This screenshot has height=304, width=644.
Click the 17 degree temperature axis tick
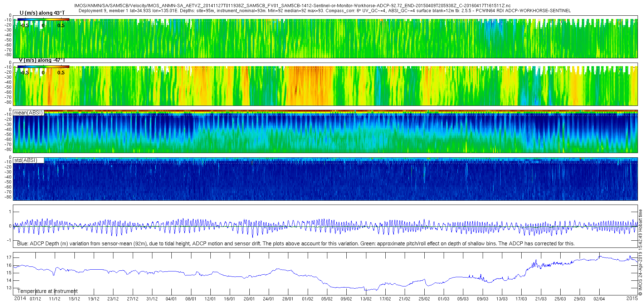coord(9,258)
